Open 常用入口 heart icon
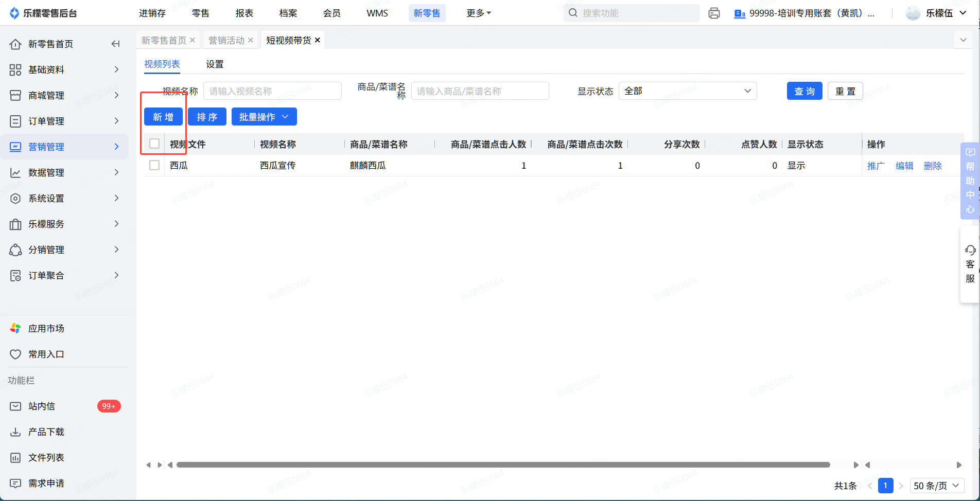The image size is (980, 501). pos(15,354)
